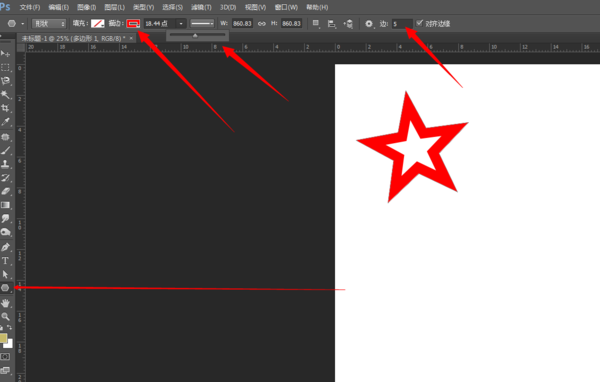This screenshot has width=600, height=382.
Task: Pick the Eyedropper tool
Action: (x=5, y=122)
